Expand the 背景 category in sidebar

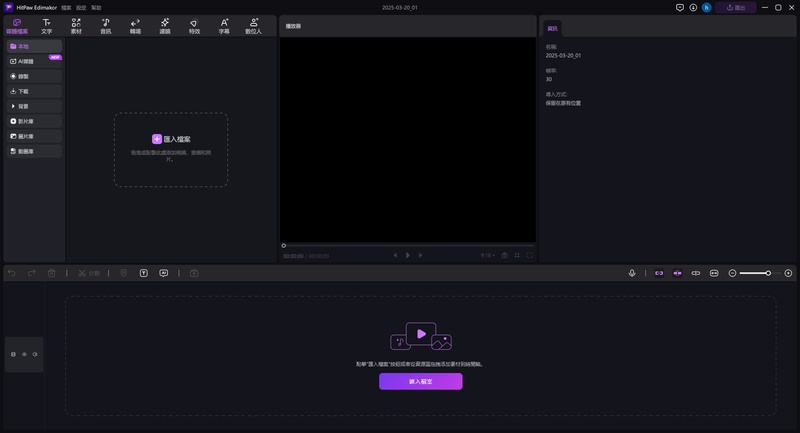pos(33,105)
